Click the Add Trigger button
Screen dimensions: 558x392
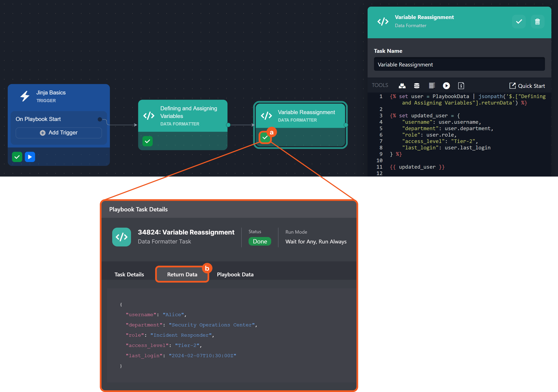pyautogui.click(x=59, y=133)
